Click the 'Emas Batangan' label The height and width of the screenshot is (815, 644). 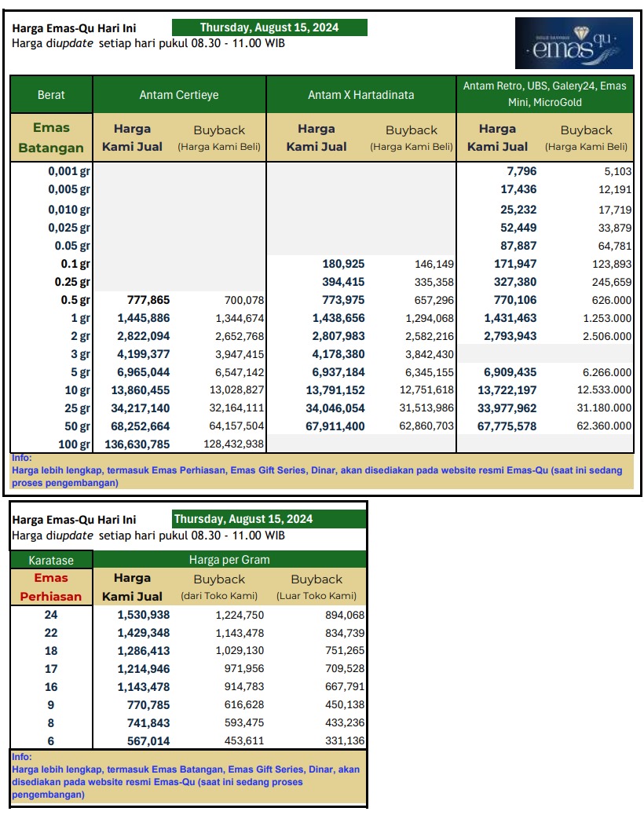pos(51,137)
